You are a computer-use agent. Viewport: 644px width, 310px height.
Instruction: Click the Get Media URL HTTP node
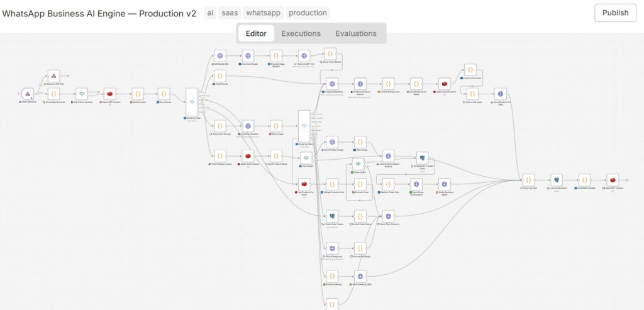219,56
